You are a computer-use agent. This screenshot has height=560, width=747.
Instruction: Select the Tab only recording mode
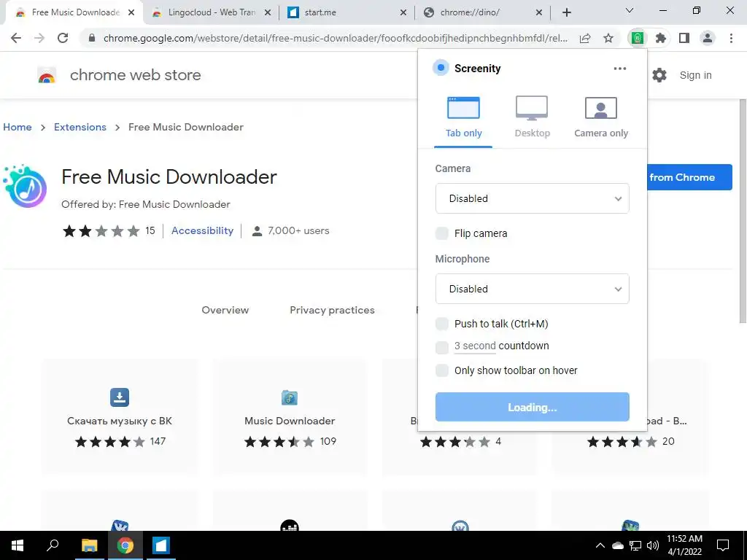pos(463,117)
